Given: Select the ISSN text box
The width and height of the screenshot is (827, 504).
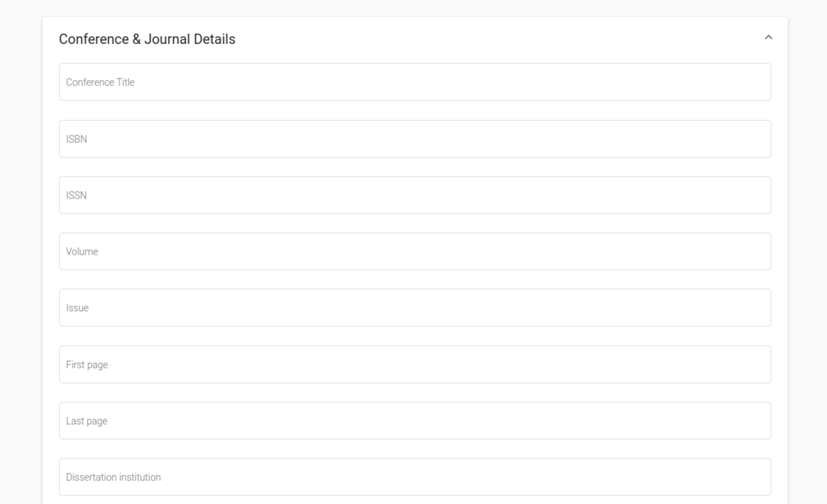Looking at the screenshot, I should tap(415, 195).
